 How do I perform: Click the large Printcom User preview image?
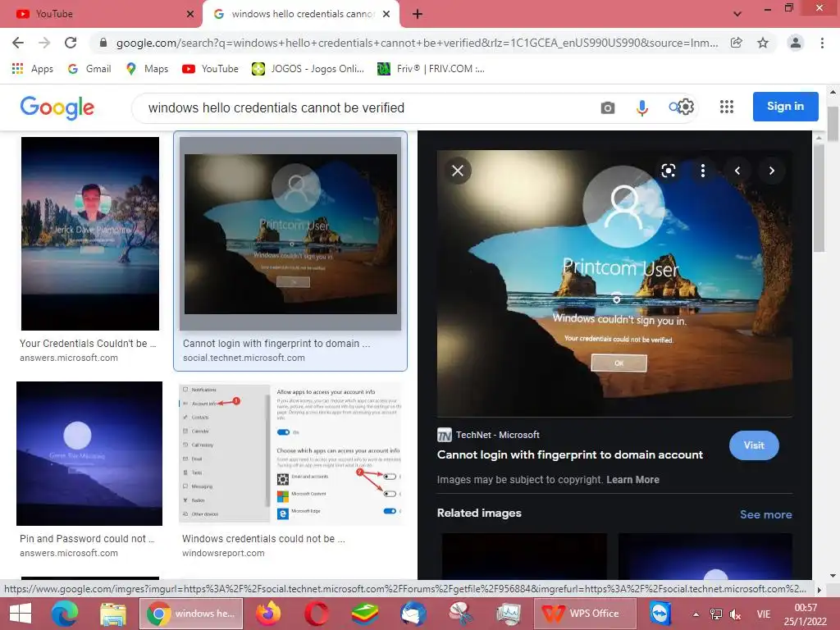point(614,283)
